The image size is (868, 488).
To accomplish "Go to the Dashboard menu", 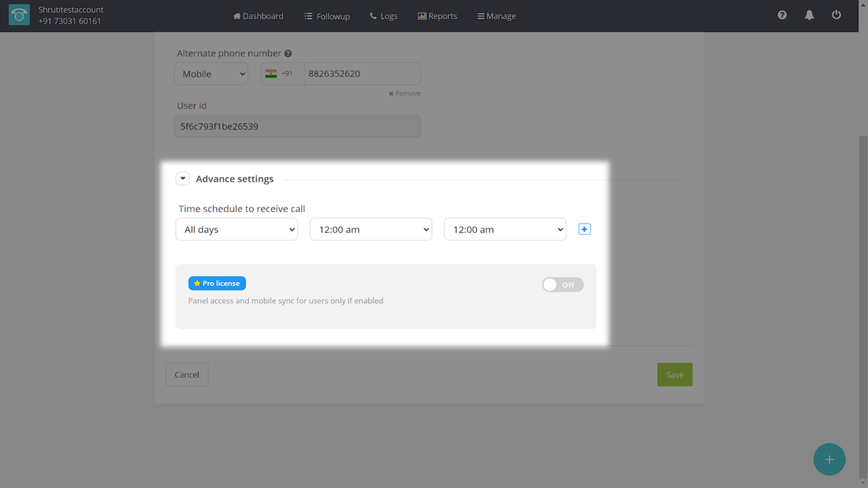I will pos(258,16).
